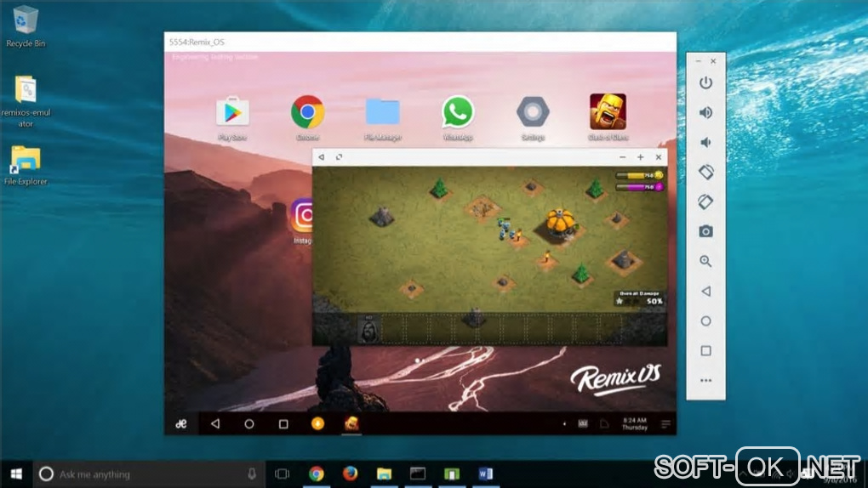The height and width of the screenshot is (488, 868).
Task: Open the Instagram app icon
Action: 302,216
